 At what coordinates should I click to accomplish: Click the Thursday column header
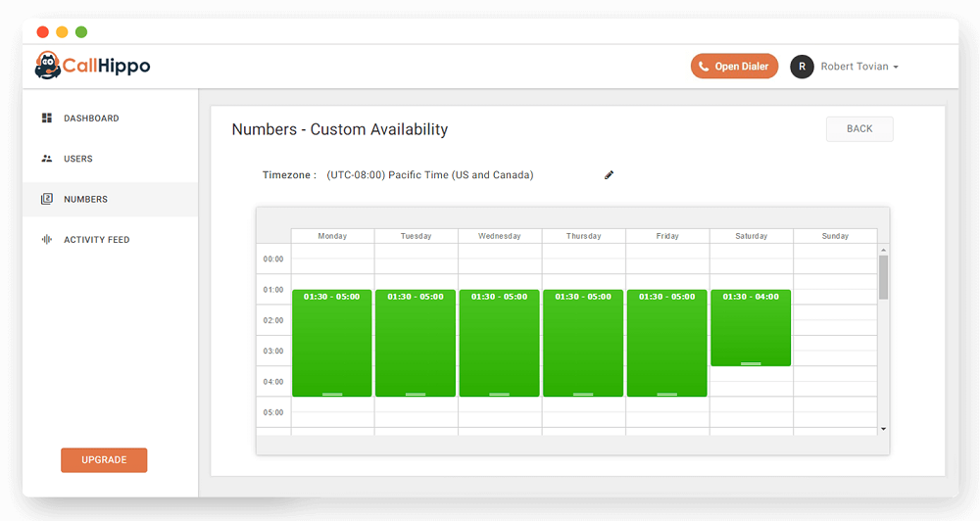[x=584, y=236]
